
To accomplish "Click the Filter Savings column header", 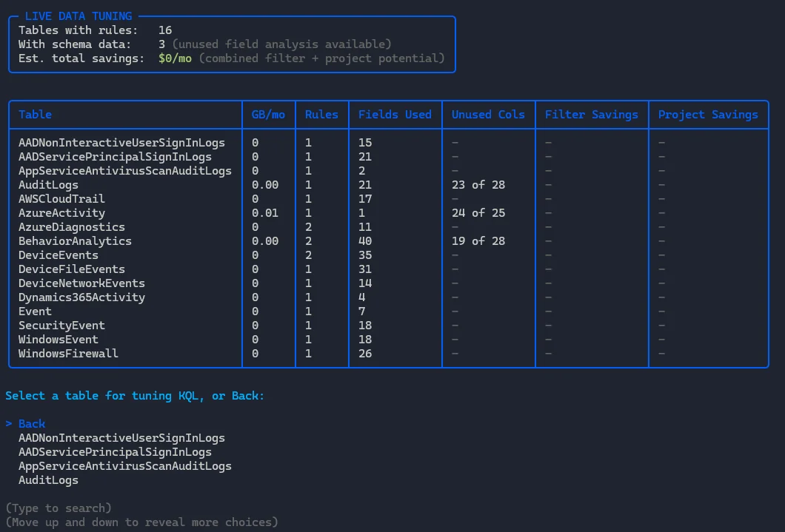I will click(591, 115).
